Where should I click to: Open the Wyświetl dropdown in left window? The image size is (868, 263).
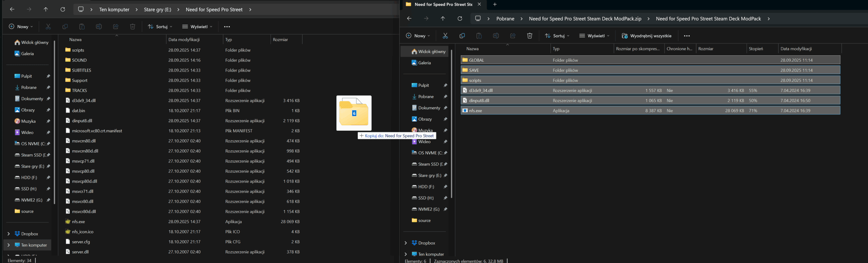197,26
